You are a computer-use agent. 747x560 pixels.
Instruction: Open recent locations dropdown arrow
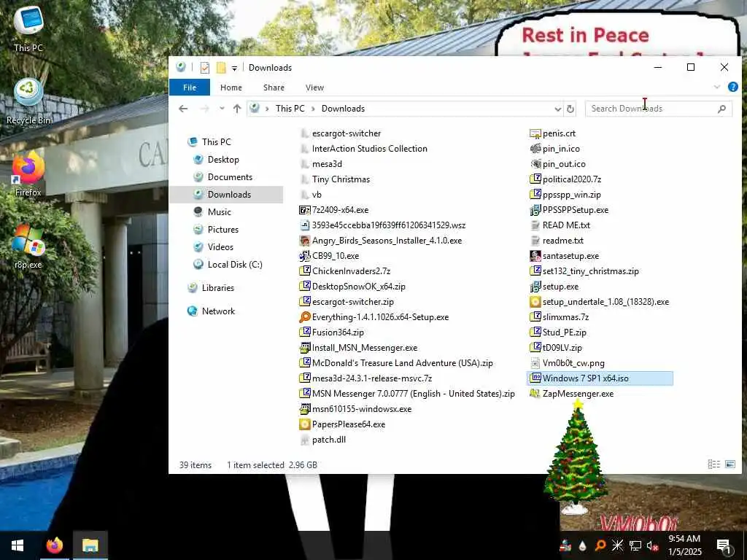point(222,109)
